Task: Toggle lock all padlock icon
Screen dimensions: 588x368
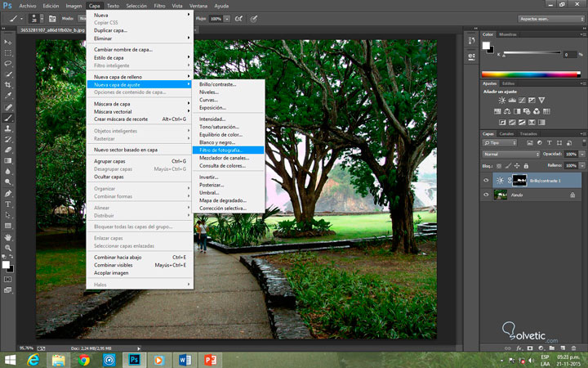Action: click(526, 166)
